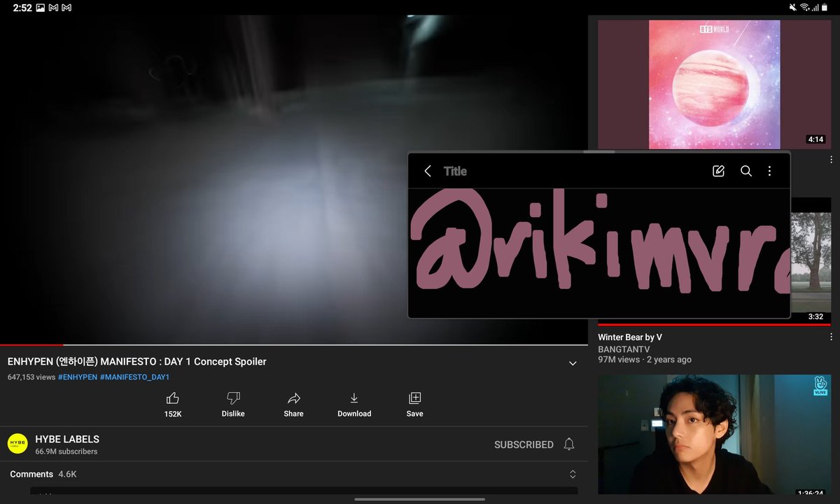Open the #MANIFESTO_DAY1 hashtag link
Image resolution: width=840 pixels, height=504 pixels.
coord(134,377)
